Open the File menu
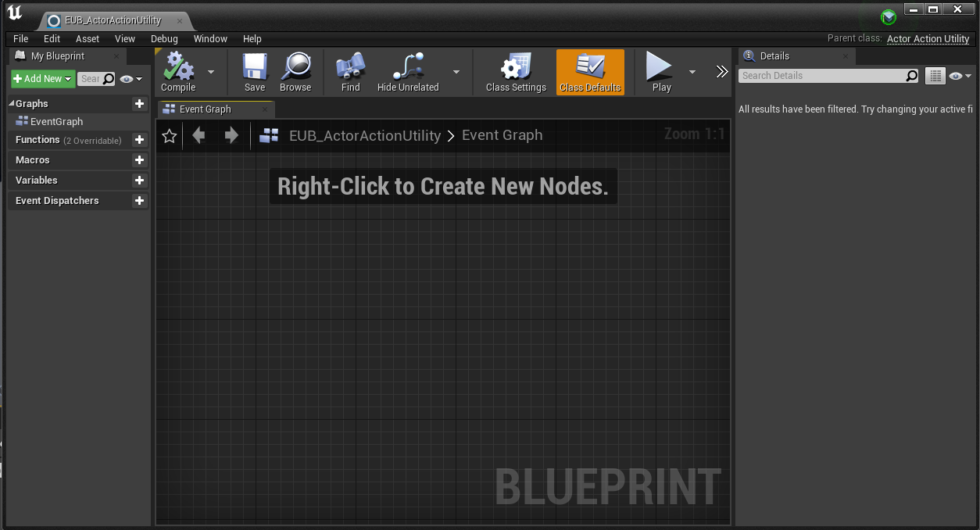Viewport: 980px width, 530px height. click(x=21, y=38)
